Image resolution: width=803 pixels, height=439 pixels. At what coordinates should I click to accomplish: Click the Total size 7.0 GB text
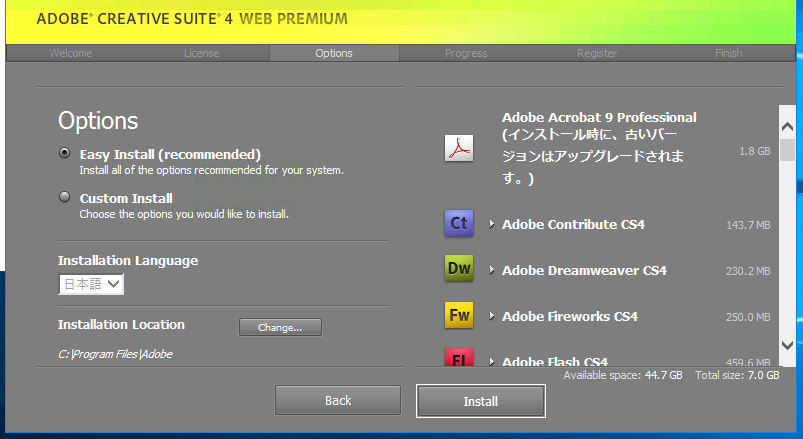click(x=737, y=375)
